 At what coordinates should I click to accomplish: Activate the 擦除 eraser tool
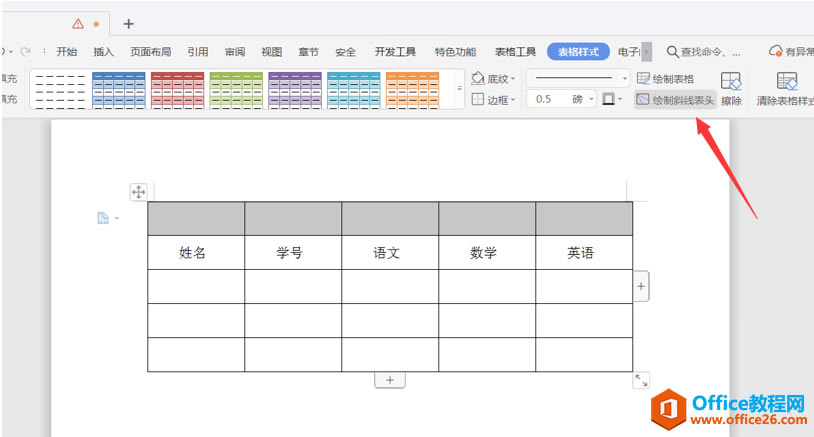click(x=731, y=88)
